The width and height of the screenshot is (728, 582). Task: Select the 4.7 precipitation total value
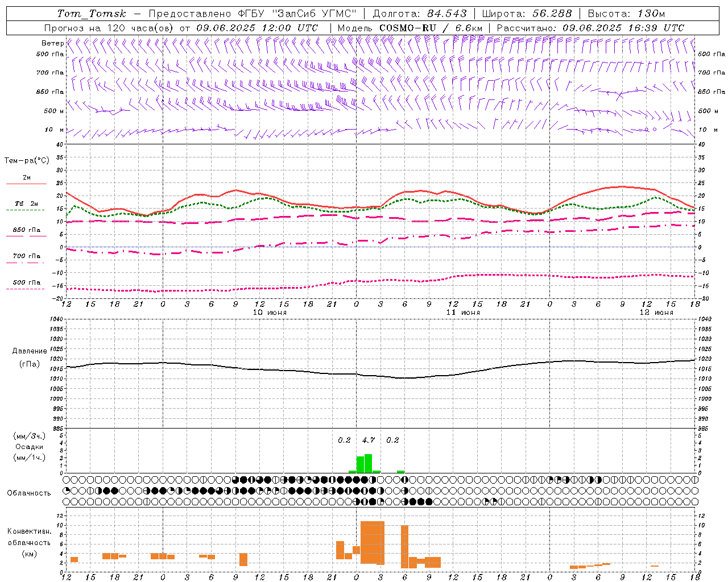tap(369, 440)
